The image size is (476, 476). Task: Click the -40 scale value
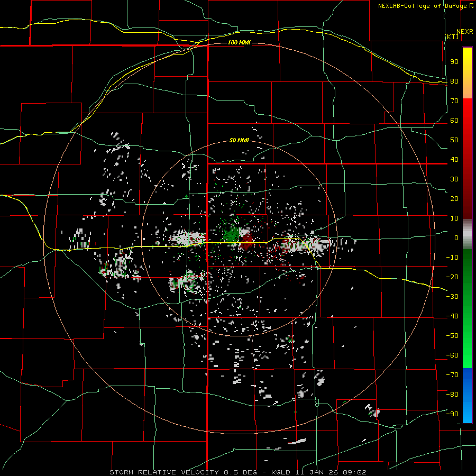pyautogui.click(x=452, y=316)
